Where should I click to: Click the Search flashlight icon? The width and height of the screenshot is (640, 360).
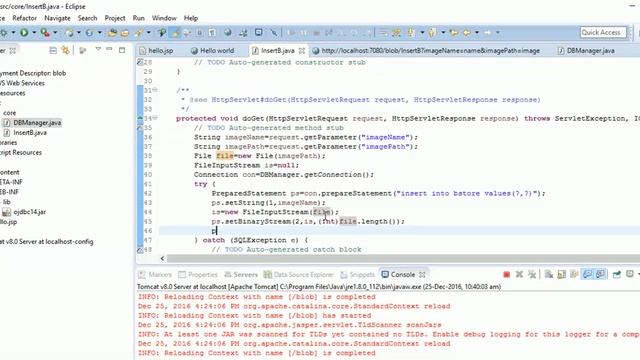139,33
